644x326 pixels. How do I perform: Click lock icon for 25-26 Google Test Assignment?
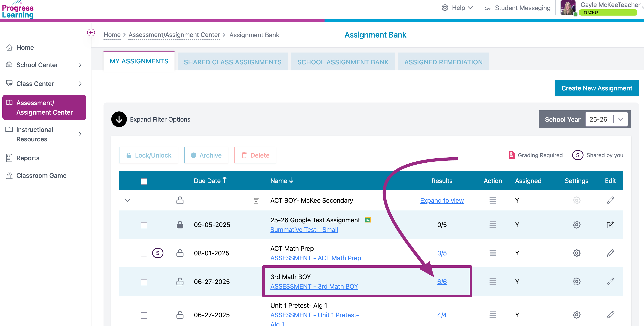(180, 225)
